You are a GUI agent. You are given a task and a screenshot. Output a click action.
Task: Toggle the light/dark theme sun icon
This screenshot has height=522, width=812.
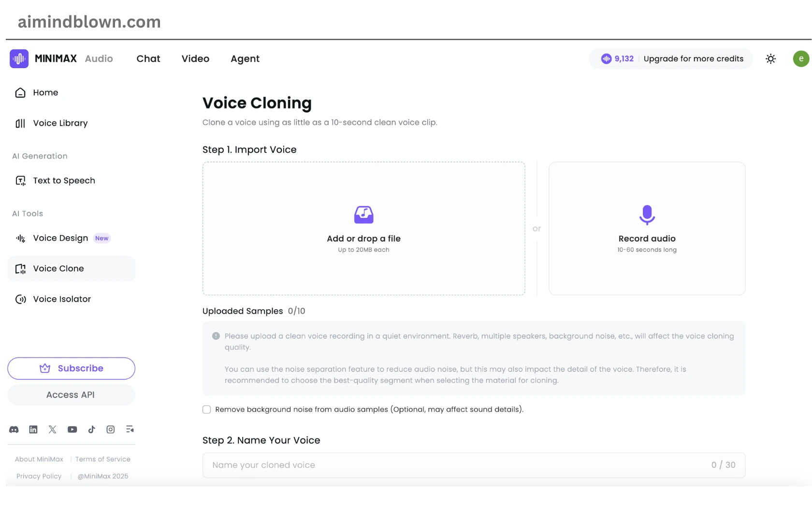[x=770, y=59]
